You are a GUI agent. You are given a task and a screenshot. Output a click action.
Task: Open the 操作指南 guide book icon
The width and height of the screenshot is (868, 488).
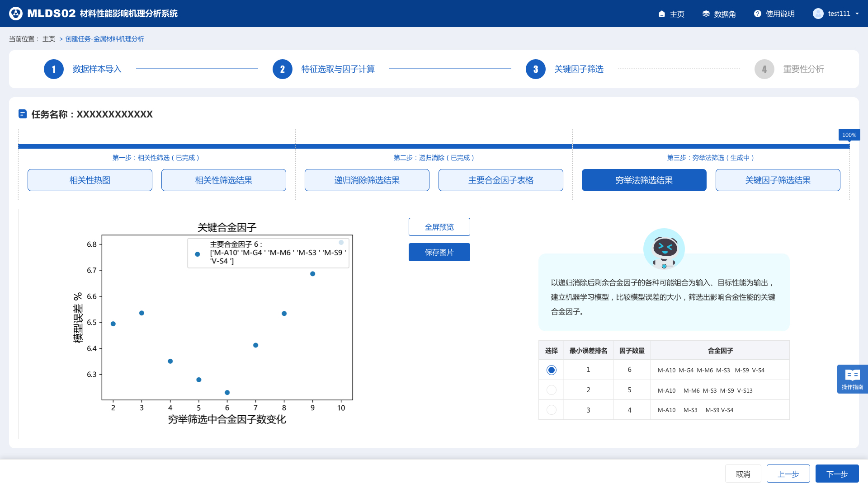(x=852, y=375)
